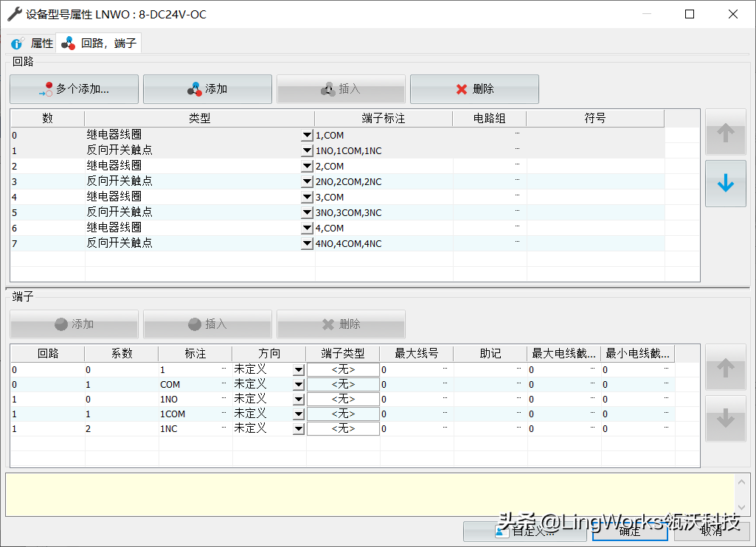This screenshot has height=547, width=756.
Task: Click the down arrow beside terminal table
Action: [725, 419]
